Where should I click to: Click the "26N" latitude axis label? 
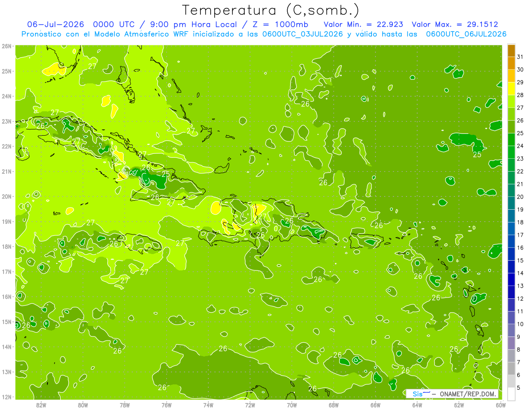[x=7, y=46]
